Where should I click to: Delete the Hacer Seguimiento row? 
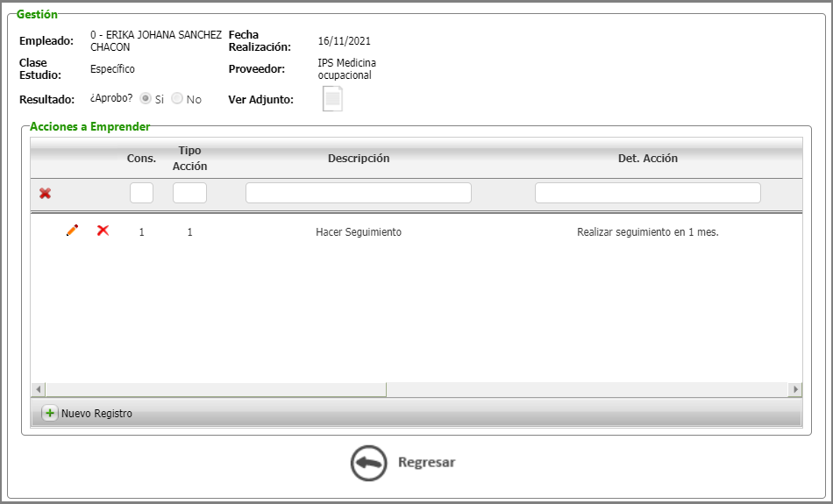(103, 231)
